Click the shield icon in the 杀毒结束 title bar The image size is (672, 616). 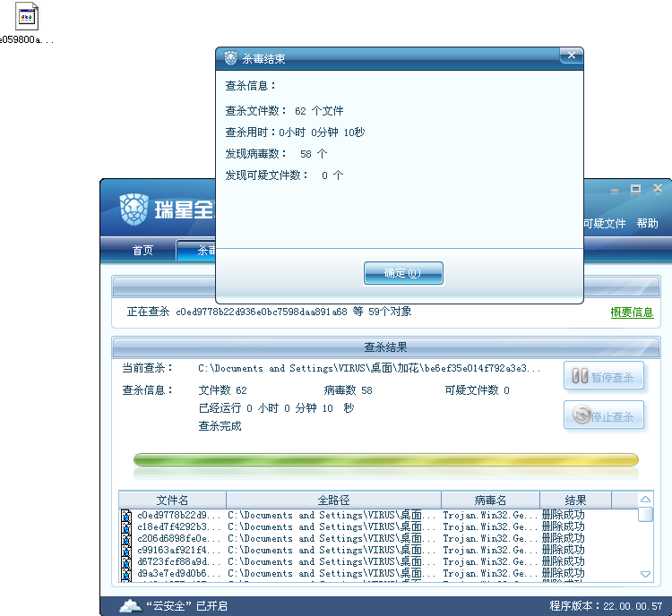pyautogui.click(x=230, y=58)
